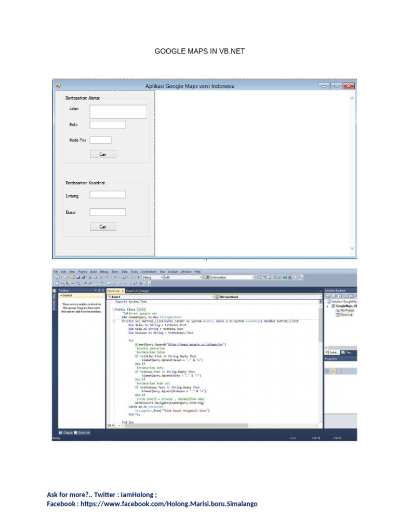This screenshot has height=532, width=399.
Task: Click the maps.google.co.id URL in code
Action: click(195, 344)
